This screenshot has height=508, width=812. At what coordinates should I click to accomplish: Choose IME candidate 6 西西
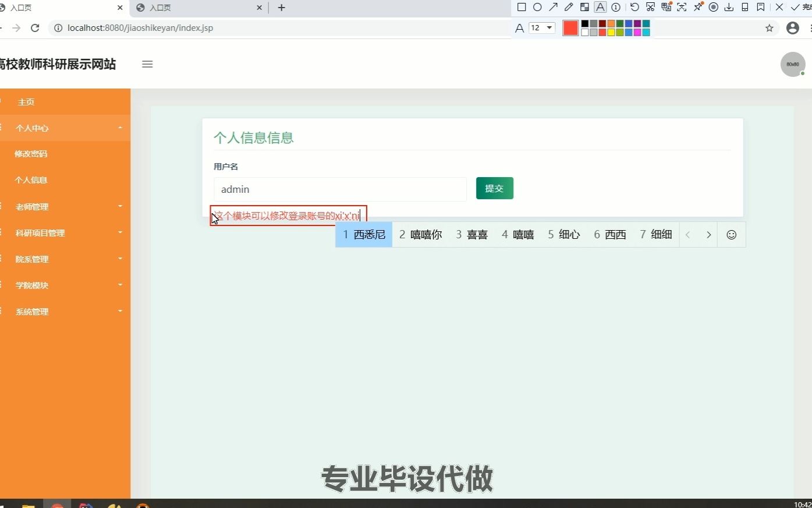tap(610, 235)
